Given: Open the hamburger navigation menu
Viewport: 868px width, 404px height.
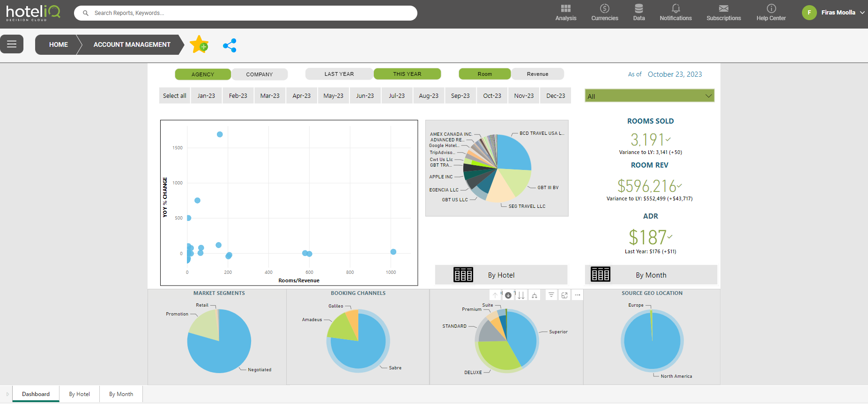Looking at the screenshot, I should (12, 44).
